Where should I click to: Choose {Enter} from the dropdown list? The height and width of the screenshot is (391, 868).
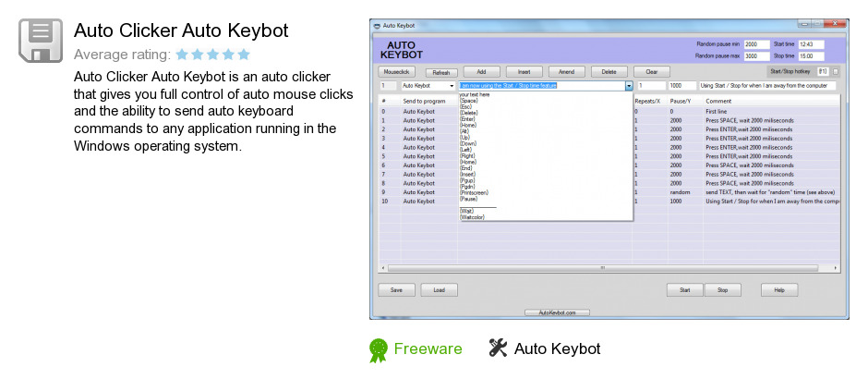pos(468,119)
